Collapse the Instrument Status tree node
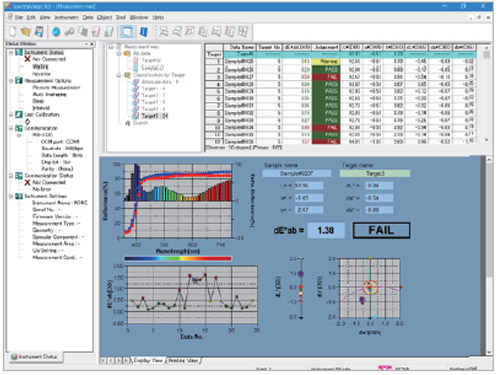This screenshot has height=375, width=500. [x=11, y=52]
